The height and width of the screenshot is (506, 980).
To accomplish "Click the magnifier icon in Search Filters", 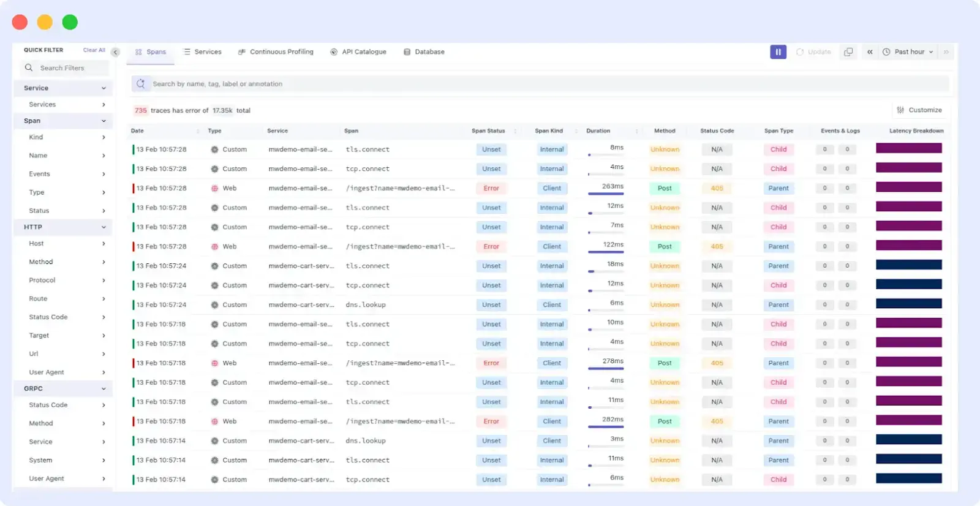I will pos(29,68).
